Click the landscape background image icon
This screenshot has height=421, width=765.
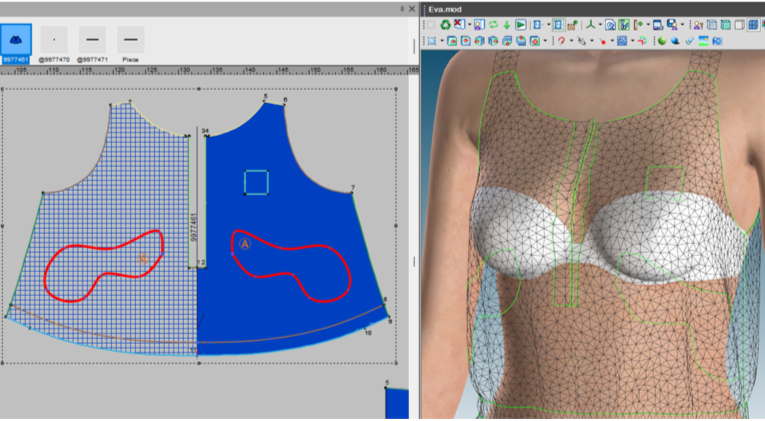point(704,41)
